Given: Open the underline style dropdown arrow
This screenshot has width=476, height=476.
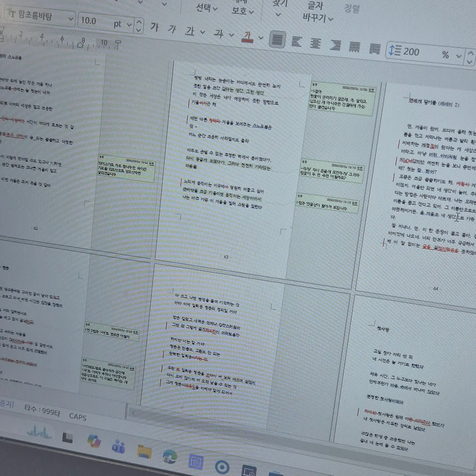Looking at the screenshot, I should click(x=202, y=32).
